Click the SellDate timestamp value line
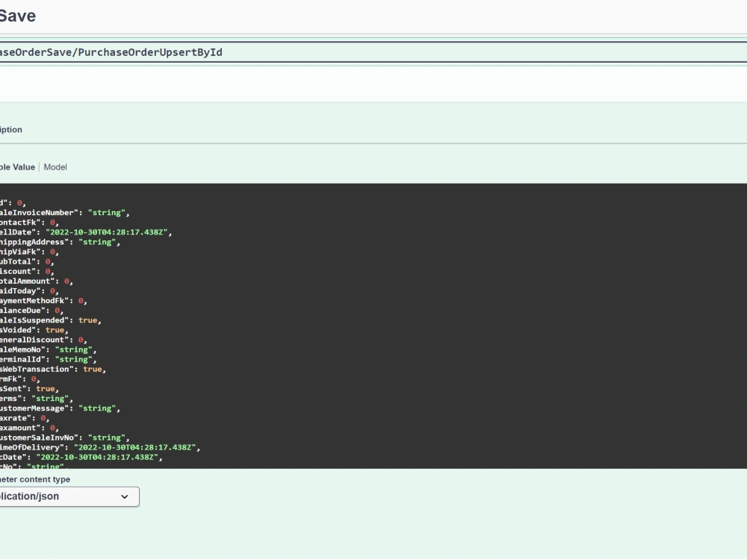 [x=86, y=232]
